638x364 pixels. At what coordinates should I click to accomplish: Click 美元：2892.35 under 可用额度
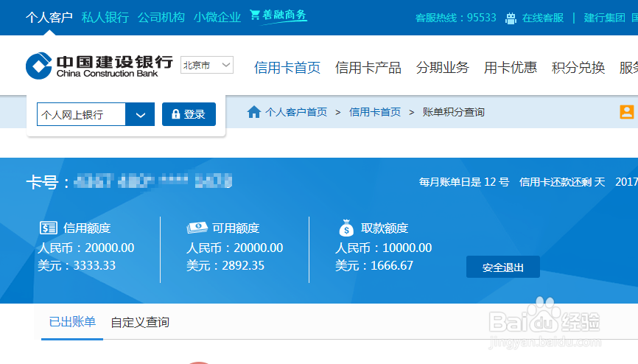pyautogui.click(x=225, y=265)
